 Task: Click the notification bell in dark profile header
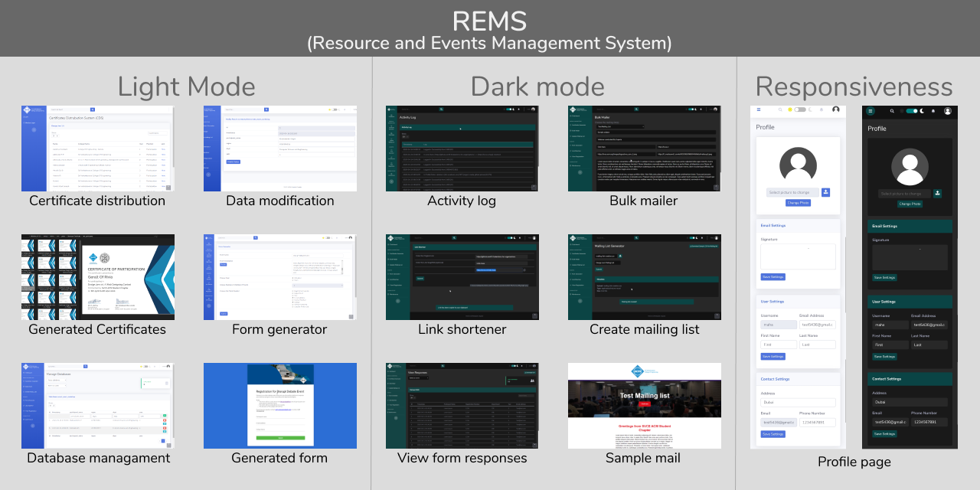[x=933, y=111]
